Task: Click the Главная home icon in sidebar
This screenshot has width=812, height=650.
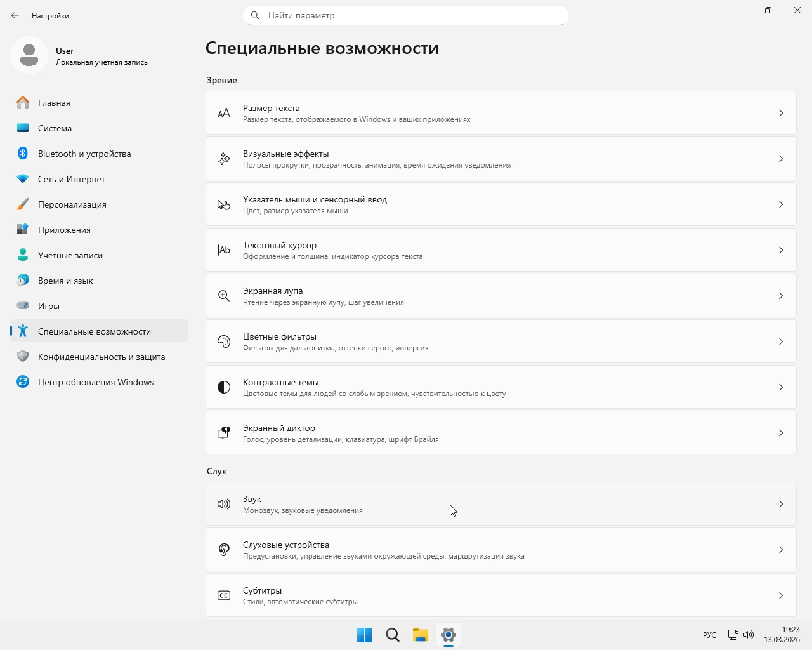Action: (23, 103)
